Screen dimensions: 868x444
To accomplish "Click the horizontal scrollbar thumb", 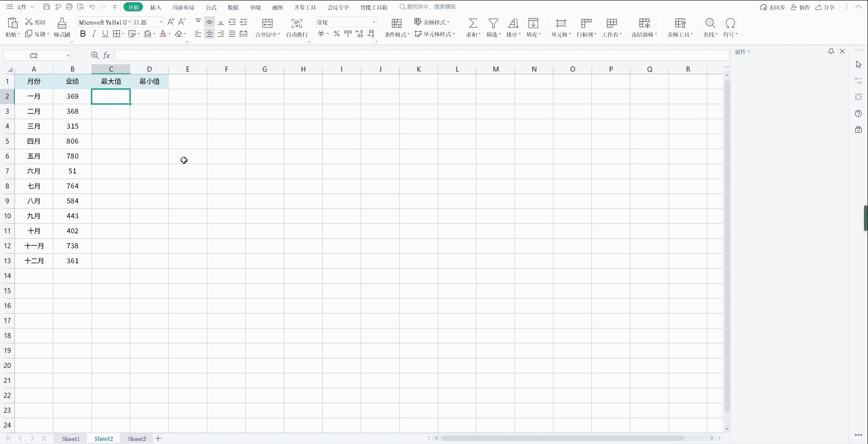I will coord(563,438).
